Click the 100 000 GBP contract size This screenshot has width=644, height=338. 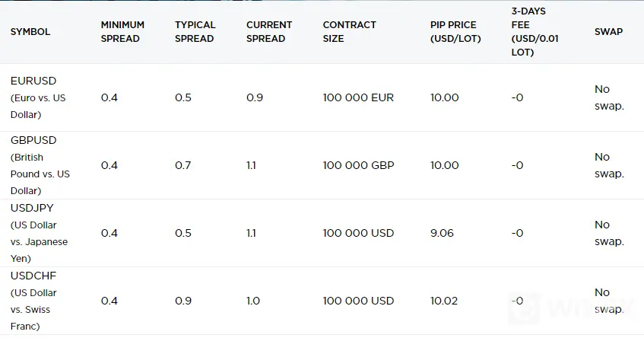(358, 165)
